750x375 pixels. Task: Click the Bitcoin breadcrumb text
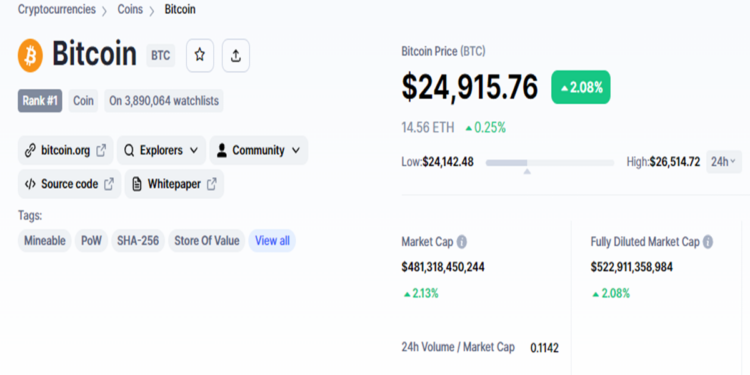click(180, 10)
